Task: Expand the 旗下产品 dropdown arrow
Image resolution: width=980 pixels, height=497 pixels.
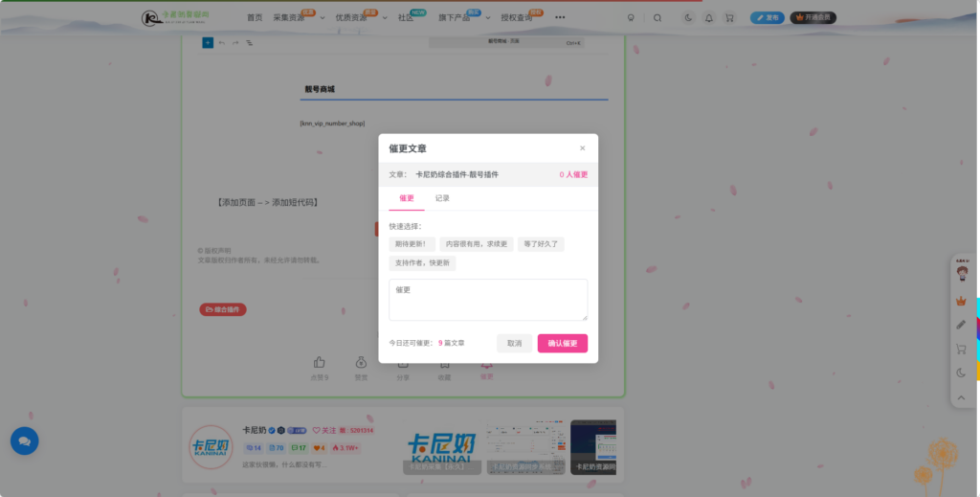Action: coord(488,18)
